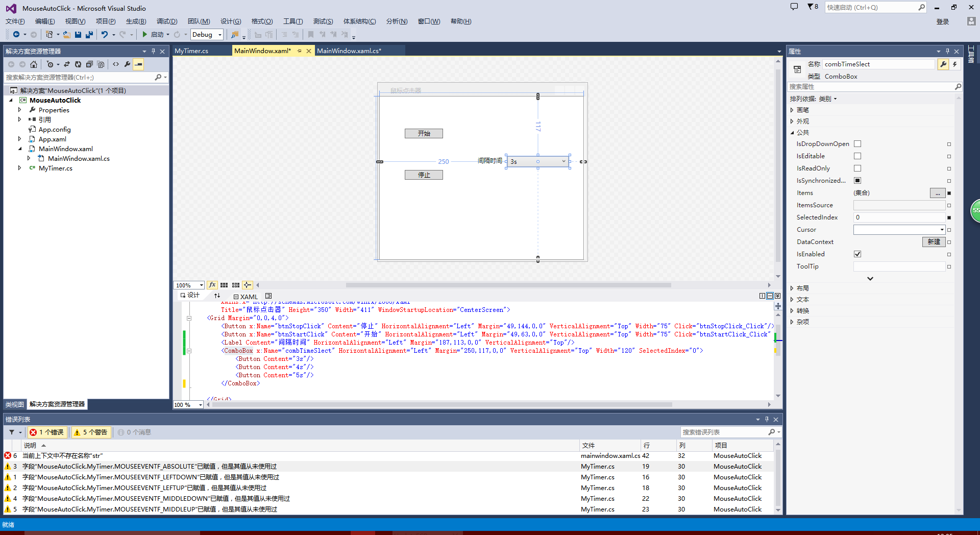The height and width of the screenshot is (535, 980).
Task: Switch to the MyTimer.cs tab
Action: pyautogui.click(x=191, y=51)
